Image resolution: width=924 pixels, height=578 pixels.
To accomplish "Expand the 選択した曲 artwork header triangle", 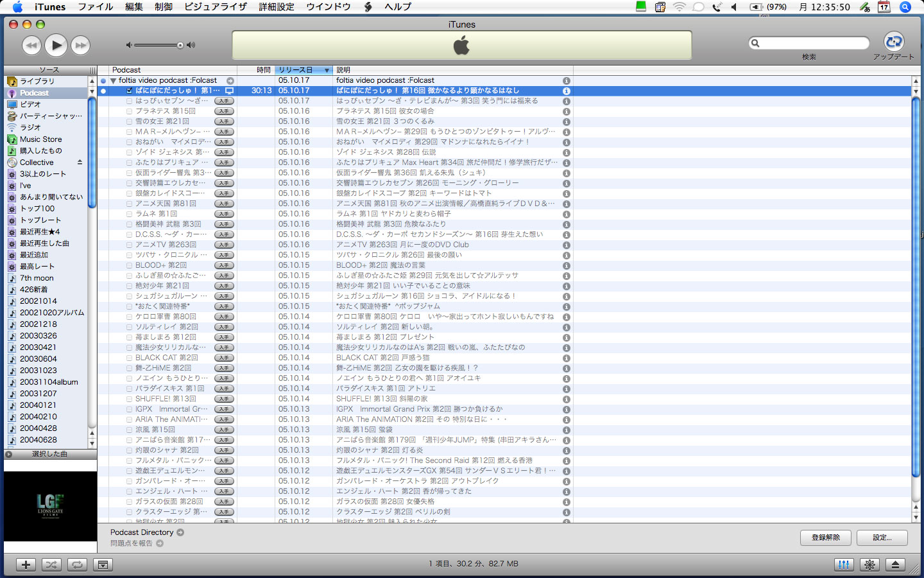I will click(9, 454).
